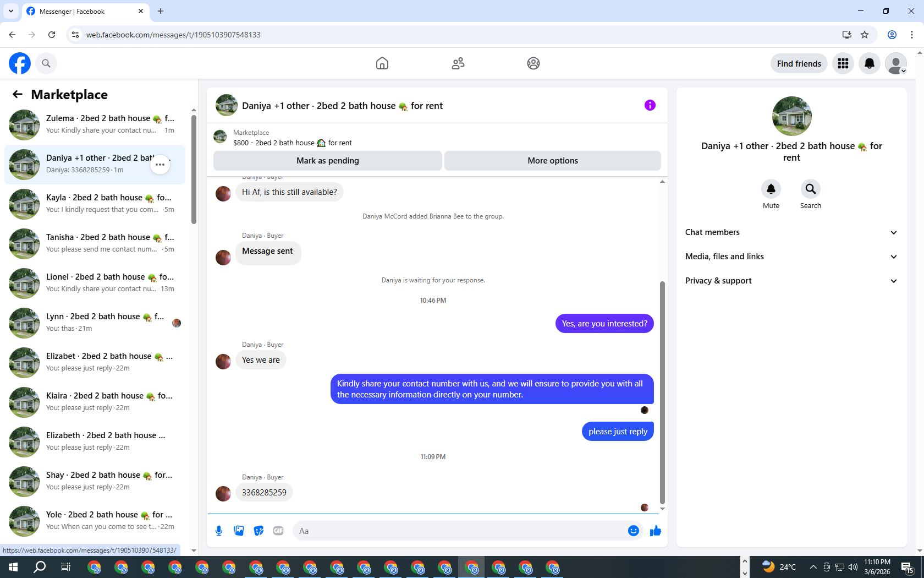Viewport: 924px width, 578px height.
Task: Open the large listing thumbnail in right panel
Action: 791,116
